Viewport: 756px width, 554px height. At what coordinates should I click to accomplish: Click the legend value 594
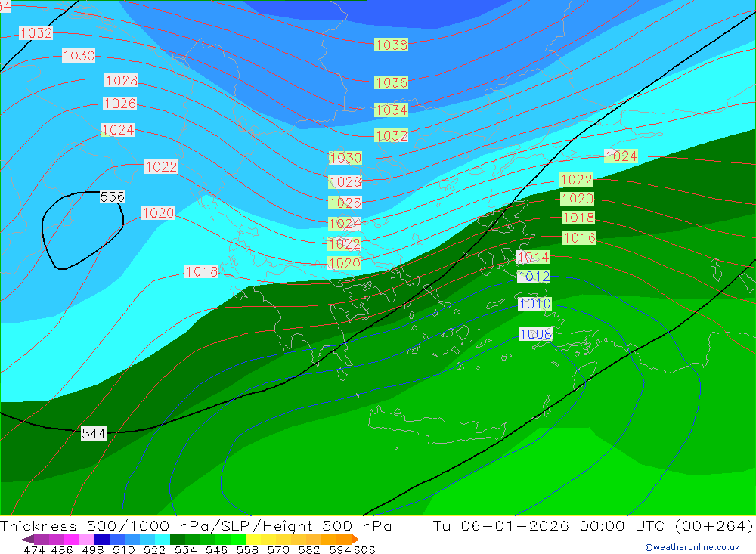coord(339,549)
